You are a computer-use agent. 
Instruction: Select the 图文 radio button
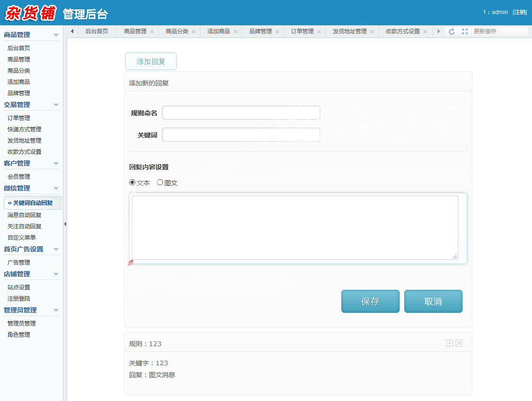point(160,182)
